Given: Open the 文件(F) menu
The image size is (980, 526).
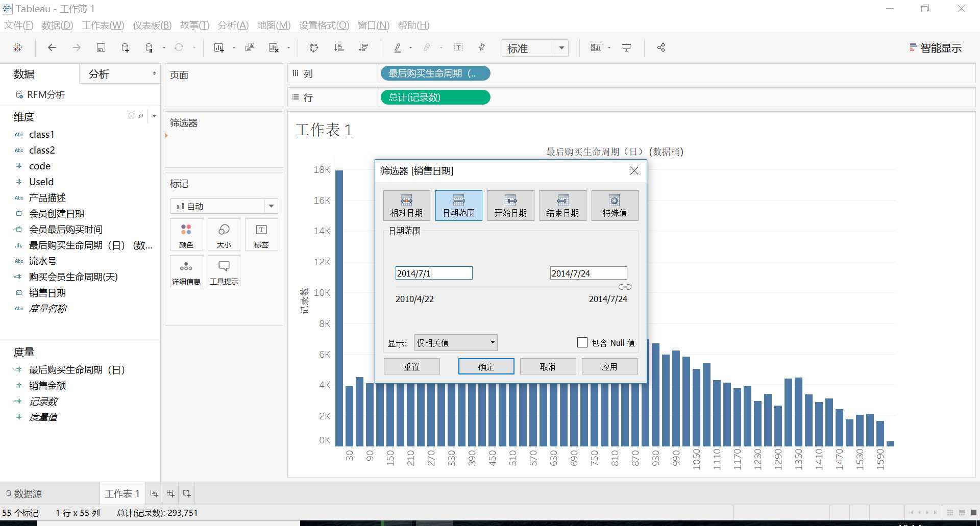Looking at the screenshot, I should click(x=19, y=25).
